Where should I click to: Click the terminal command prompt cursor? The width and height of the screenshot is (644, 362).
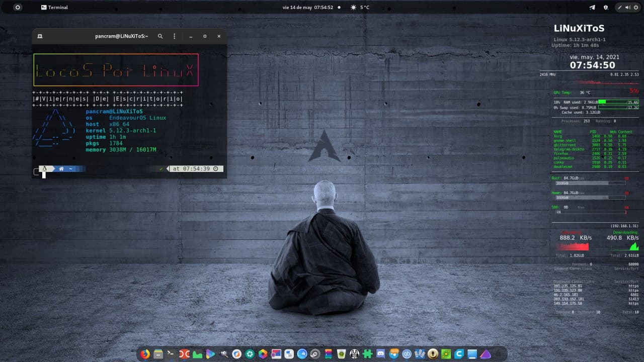coord(44,174)
